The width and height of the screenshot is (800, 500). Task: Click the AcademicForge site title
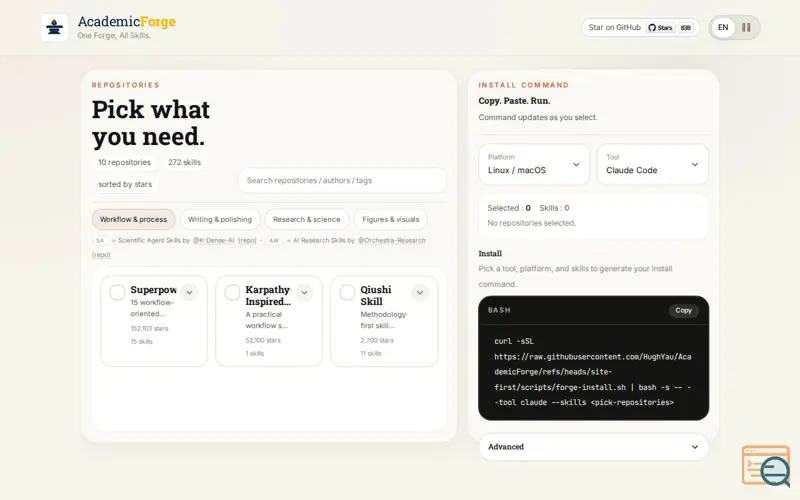tap(127, 21)
